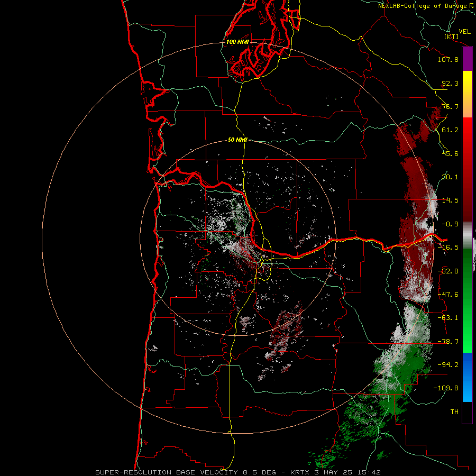The width and height of the screenshot is (476, 476).
Task: Click the -32.0 velocity scale value
Action: click(x=448, y=271)
